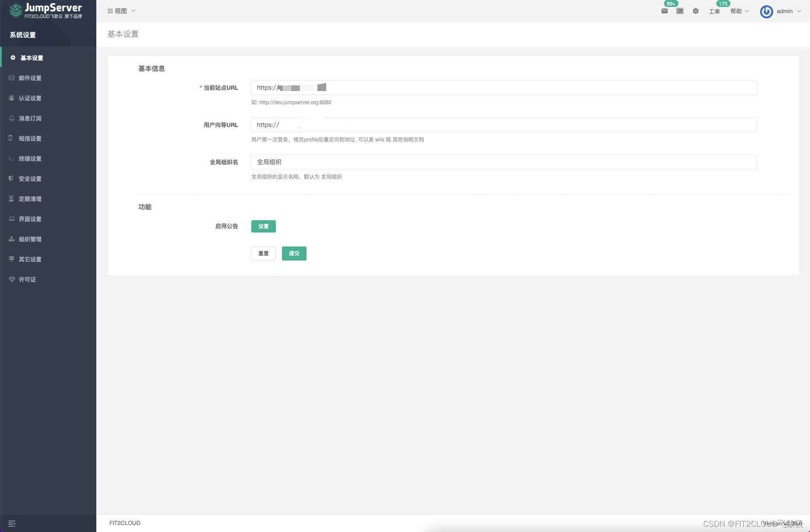Click the 终端设置 terminal icon
810x532 pixels.
(x=11, y=159)
